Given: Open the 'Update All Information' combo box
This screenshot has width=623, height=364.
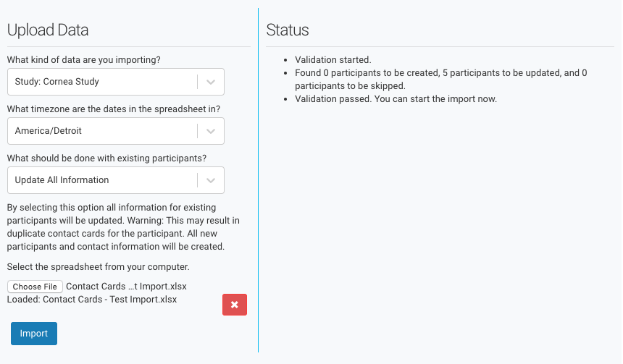Looking at the screenshot, I should point(101,180).
